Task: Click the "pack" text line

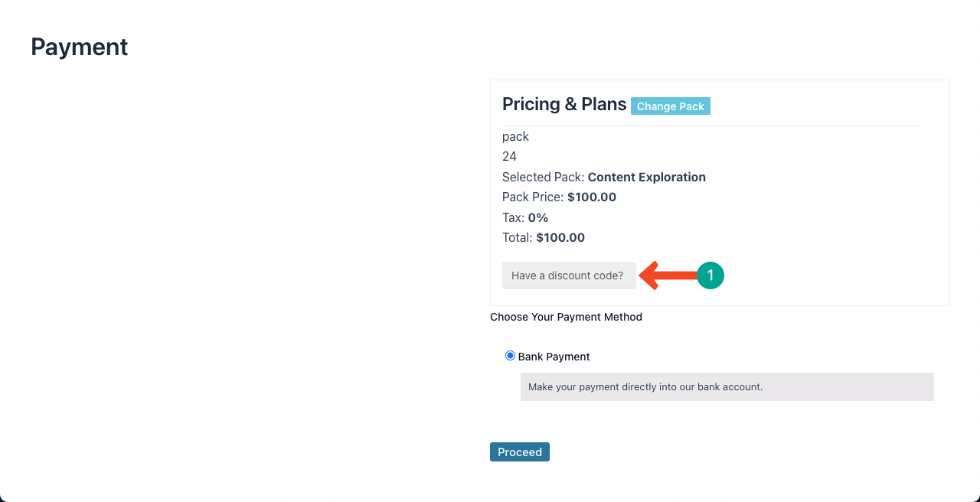Action: point(515,136)
